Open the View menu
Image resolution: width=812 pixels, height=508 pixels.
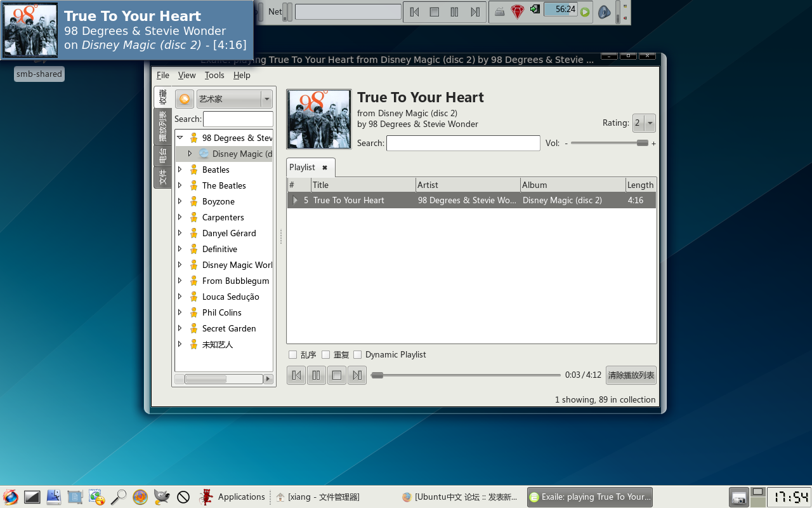point(187,75)
